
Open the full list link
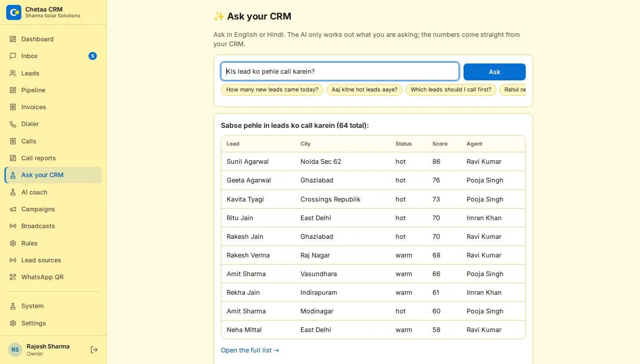[x=250, y=350]
